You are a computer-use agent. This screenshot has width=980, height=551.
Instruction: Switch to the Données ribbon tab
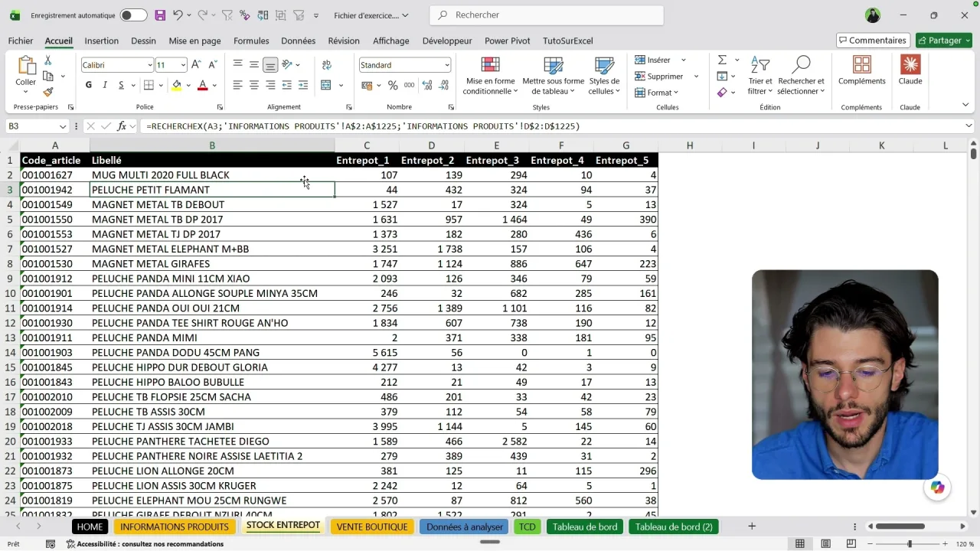(x=298, y=41)
